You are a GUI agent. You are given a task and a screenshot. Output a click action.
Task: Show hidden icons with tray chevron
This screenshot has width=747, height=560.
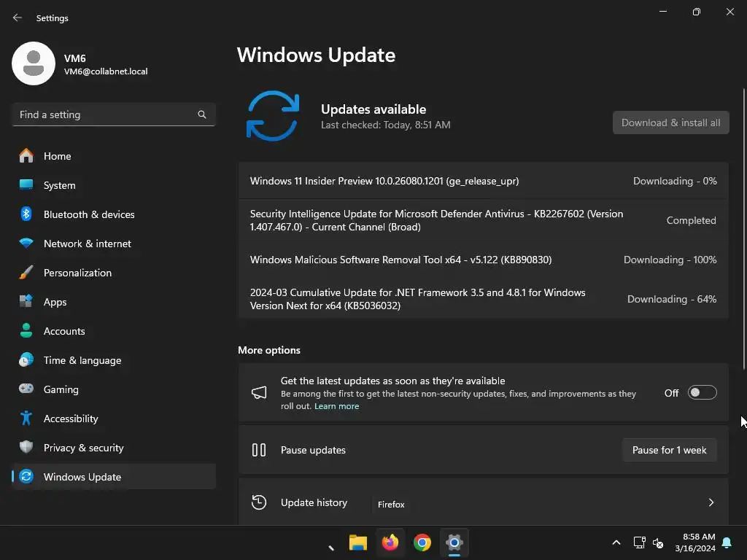(x=616, y=542)
